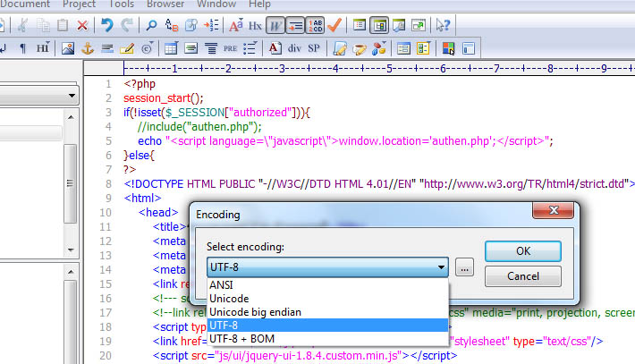The height and width of the screenshot is (364, 635).
Task: Open Go to Line icon
Action: click(211, 26)
